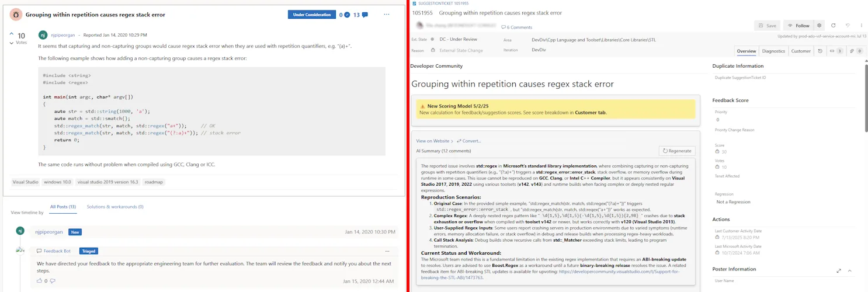
Task: Like the Feedback Bot comment with thumbs up
Action: [40, 281]
